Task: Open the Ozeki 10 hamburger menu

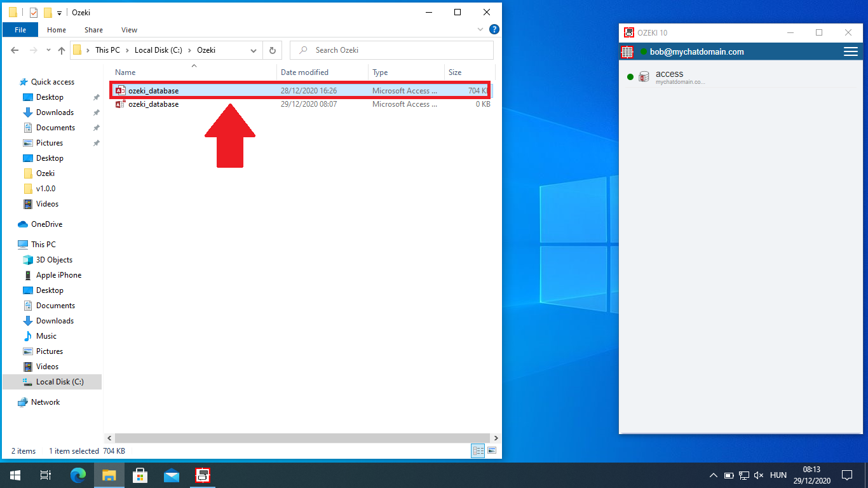Action: pyautogui.click(x=851, y=52)
